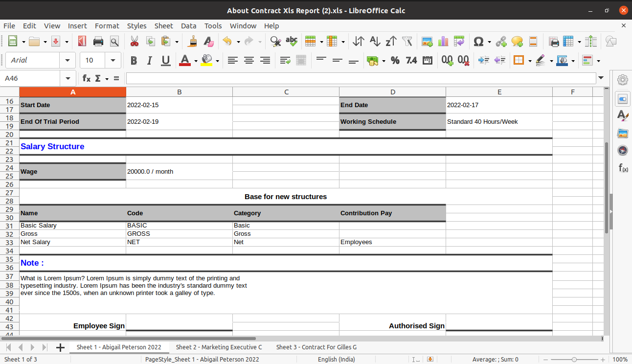Click the sidebar Gallery icon
This screenshot has width=632, height=364.
click(623, 133)
